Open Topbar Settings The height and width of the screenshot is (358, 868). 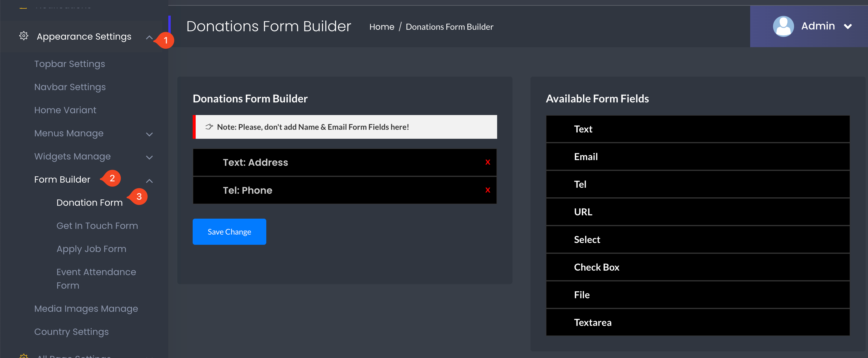[70, 64]
